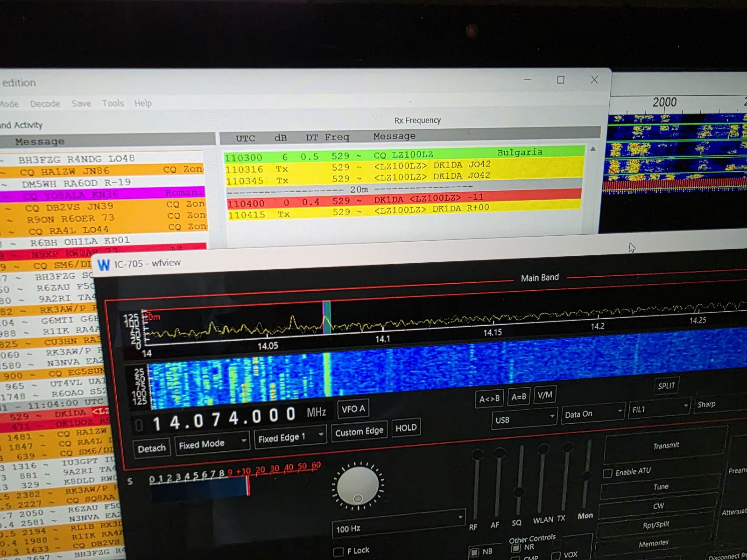Expand the Fixed Edge 1 dropdown
Screen dimensions: 747x560
(x=290, y=437)
